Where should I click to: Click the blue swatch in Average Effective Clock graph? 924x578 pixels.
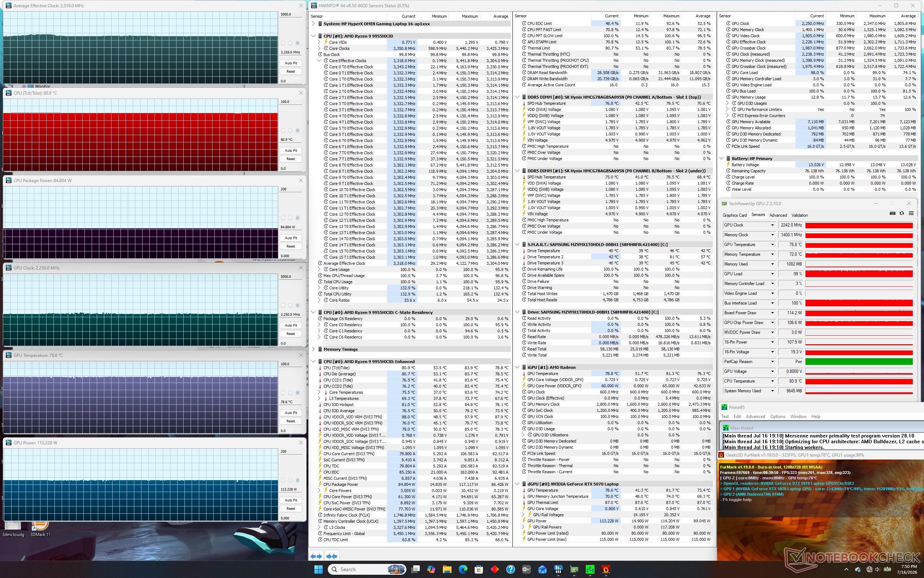click(x=297, y=43)
